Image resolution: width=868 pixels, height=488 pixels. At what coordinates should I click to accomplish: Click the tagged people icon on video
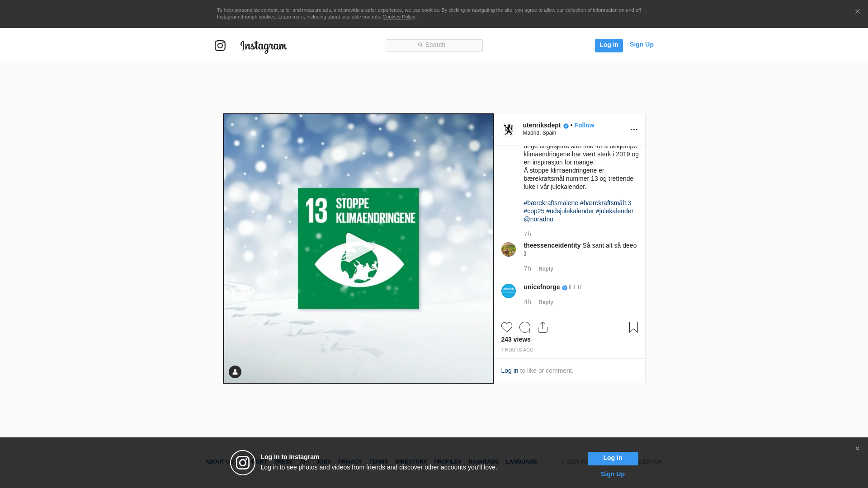point(235,372)
